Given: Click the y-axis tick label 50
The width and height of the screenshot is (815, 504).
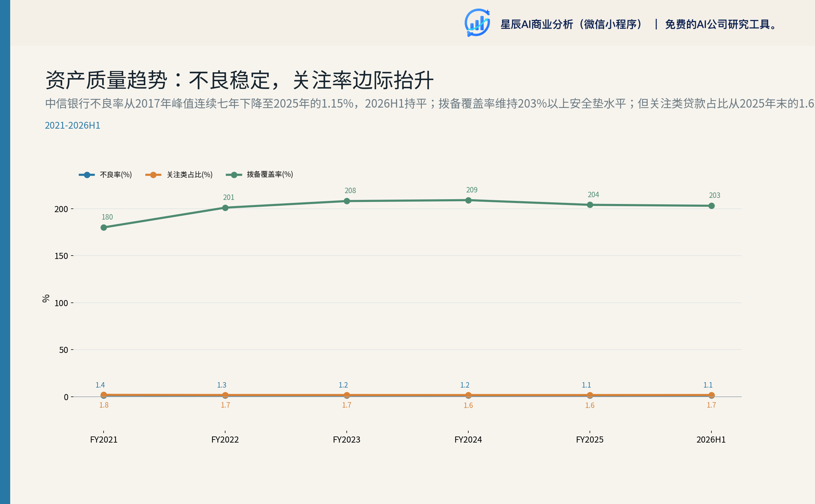Looking at the screenshot, I should tap(64, 350).
